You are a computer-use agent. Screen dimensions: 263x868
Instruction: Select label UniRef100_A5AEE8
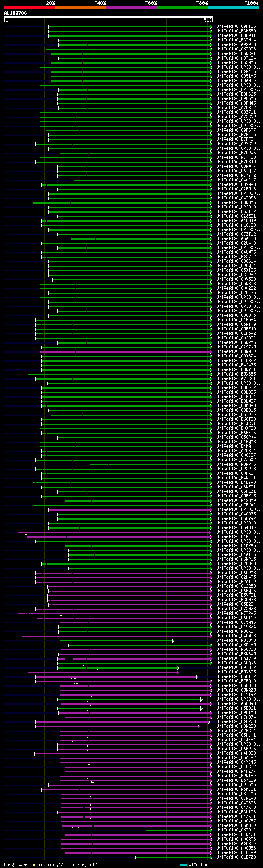pyautogui.click(x=236, y=238)
